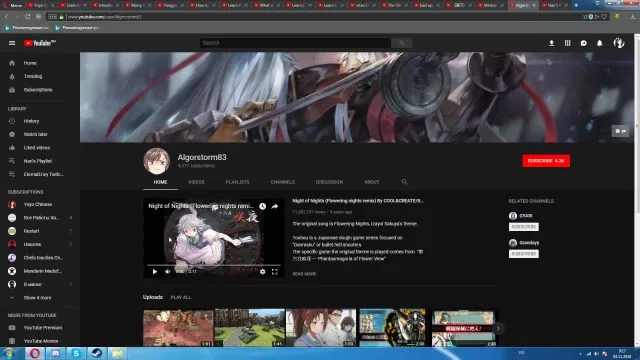Open Opera from the taskbar
This screenshot has width=640, height=360.
[x=35, y=353]
